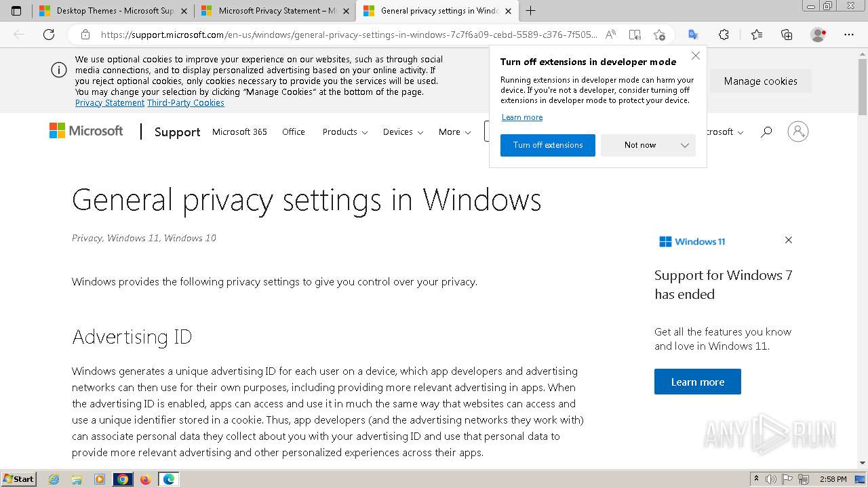Expand the Products menu

[x=344, y=132]
